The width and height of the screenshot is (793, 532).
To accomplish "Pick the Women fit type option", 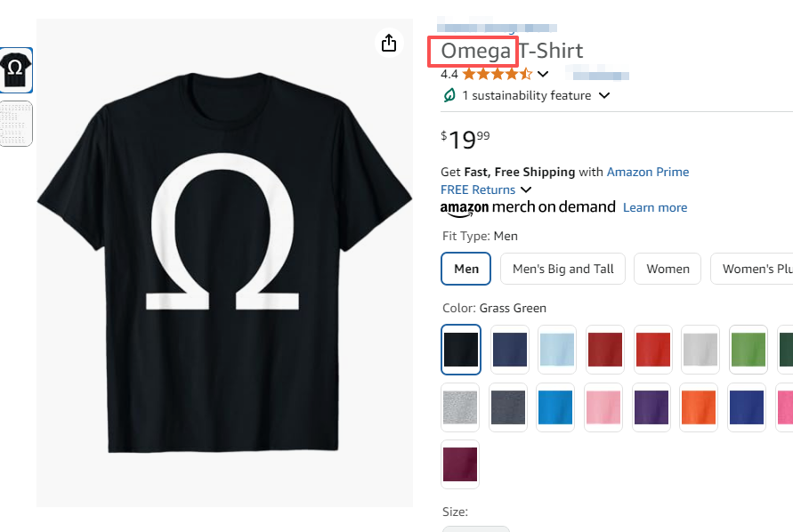I will pos(668,269).
